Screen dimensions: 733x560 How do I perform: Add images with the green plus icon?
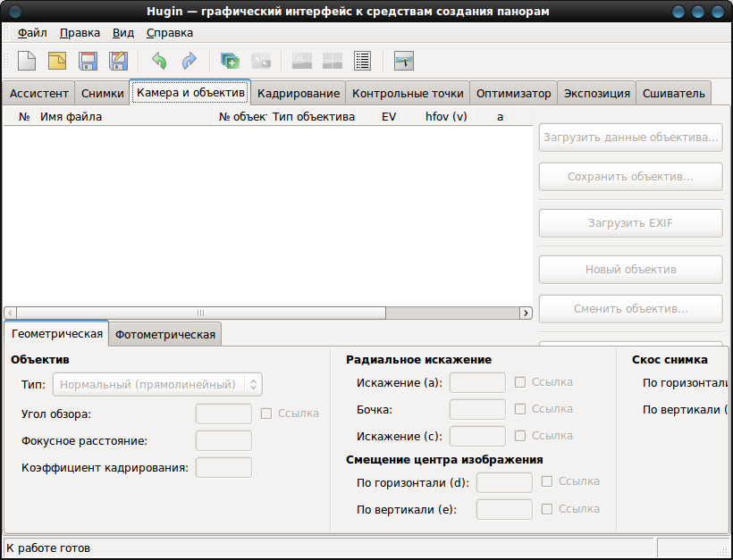click(230, 61)
